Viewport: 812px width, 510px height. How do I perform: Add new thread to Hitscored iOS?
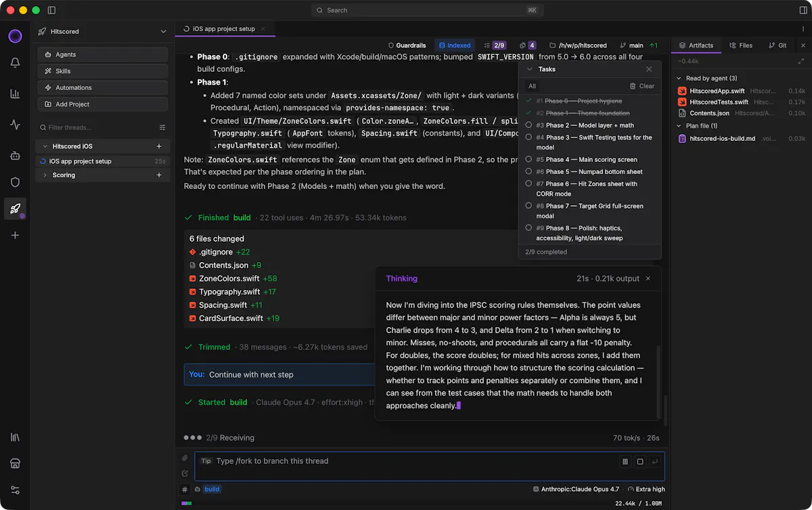pyautogui.click(x=159, y=146)
